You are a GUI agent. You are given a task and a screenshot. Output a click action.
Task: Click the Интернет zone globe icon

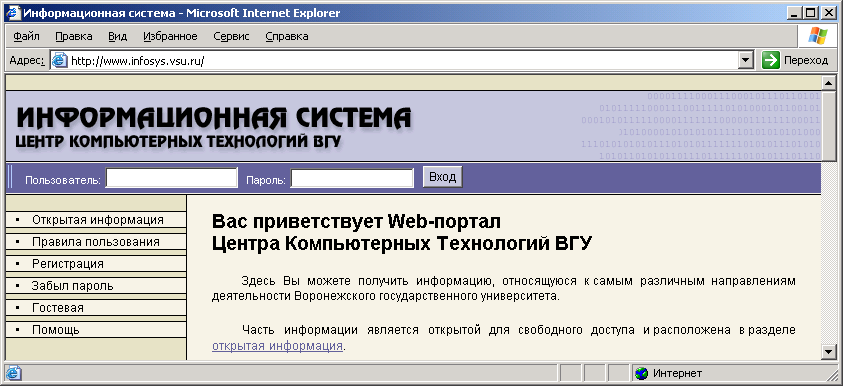pyautogui.click(x=641, y=373)
